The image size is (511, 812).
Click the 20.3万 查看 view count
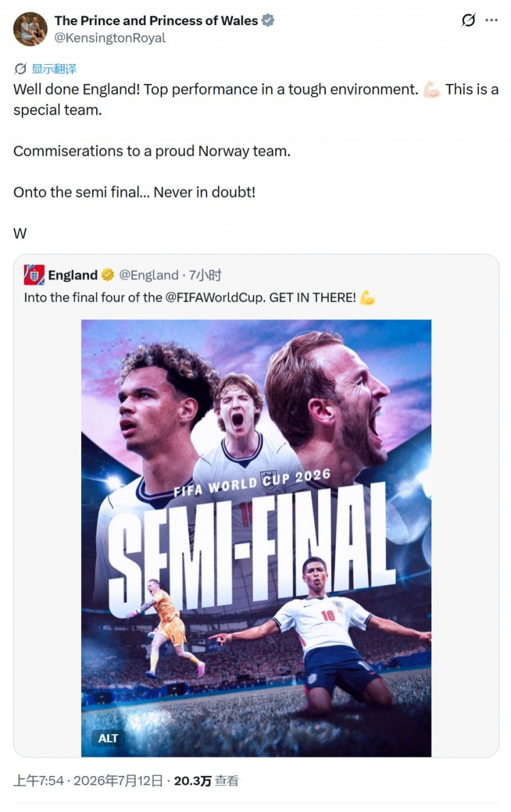[206, 781]
